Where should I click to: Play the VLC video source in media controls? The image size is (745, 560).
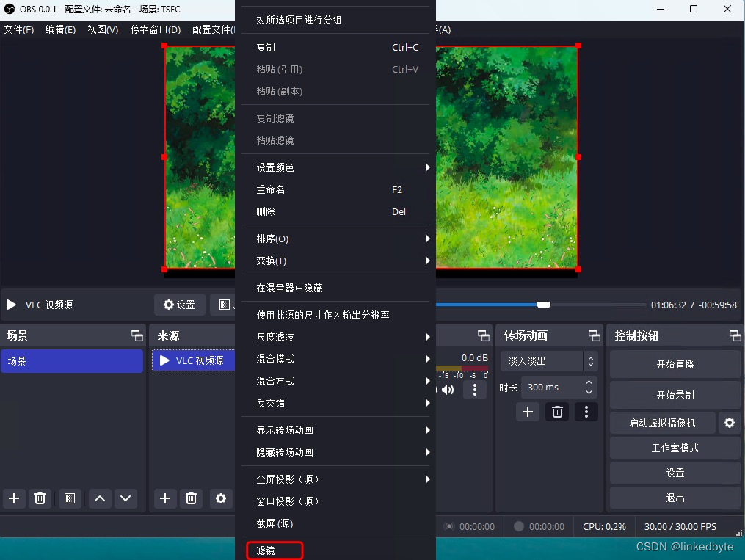(11, 305)
